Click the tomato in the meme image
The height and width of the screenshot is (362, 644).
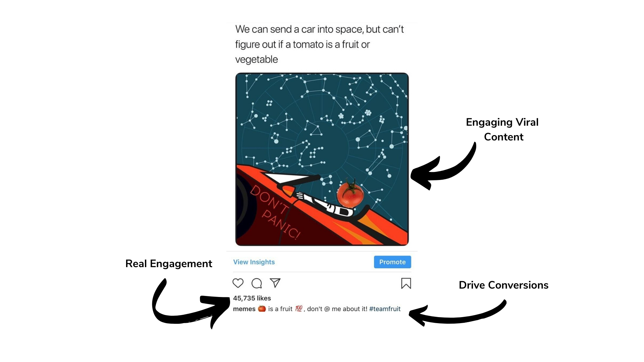tap(350, 193)
